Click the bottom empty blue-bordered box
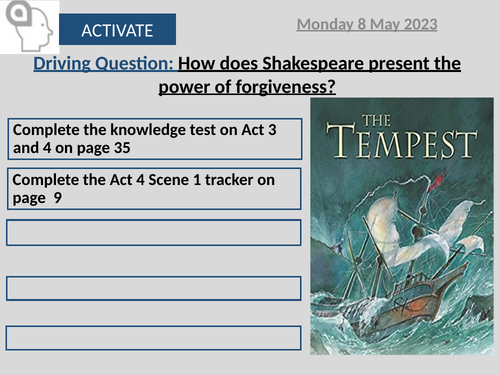This screenshot has height=375, width=500. click(x=154, y=338)
